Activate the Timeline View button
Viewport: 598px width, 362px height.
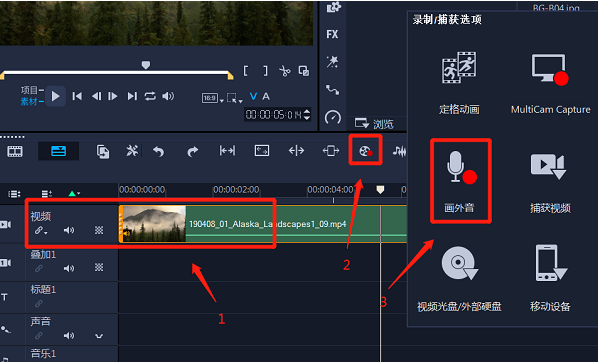tap(58, 151)
